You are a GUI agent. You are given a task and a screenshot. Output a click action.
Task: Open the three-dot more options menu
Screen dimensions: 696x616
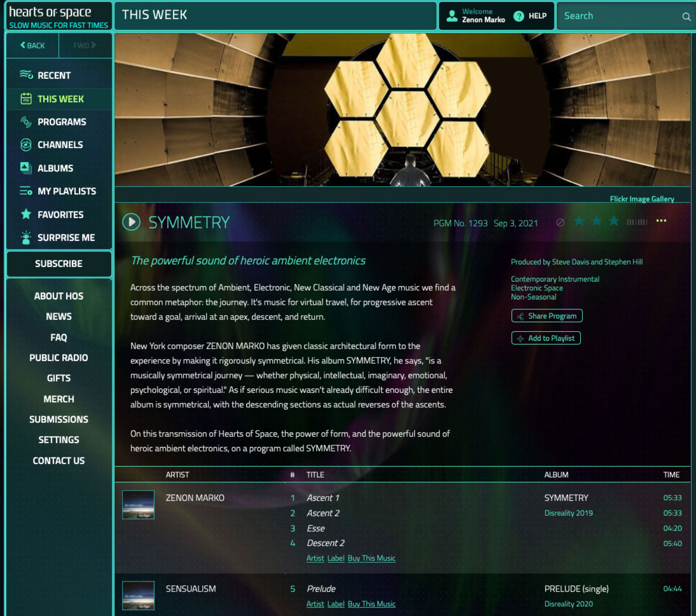(661, 221)
